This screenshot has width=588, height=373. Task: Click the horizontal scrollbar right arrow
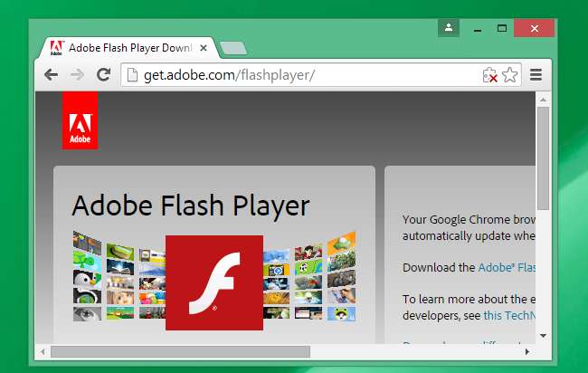click(526, 351)
